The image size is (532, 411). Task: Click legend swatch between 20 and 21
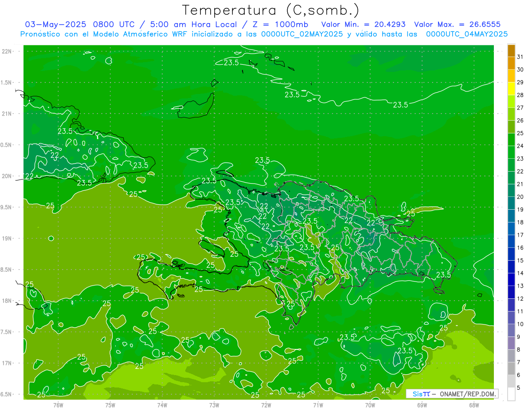click(512, 190)
